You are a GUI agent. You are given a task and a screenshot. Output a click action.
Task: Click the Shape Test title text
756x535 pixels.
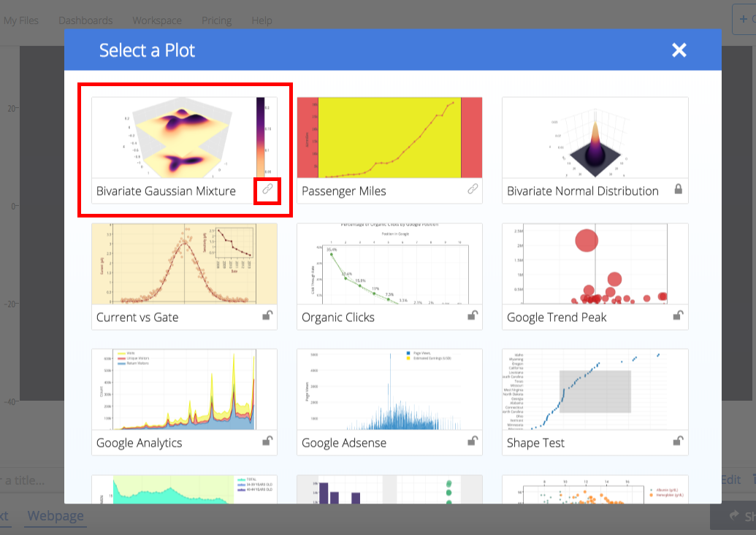(535, 444)
